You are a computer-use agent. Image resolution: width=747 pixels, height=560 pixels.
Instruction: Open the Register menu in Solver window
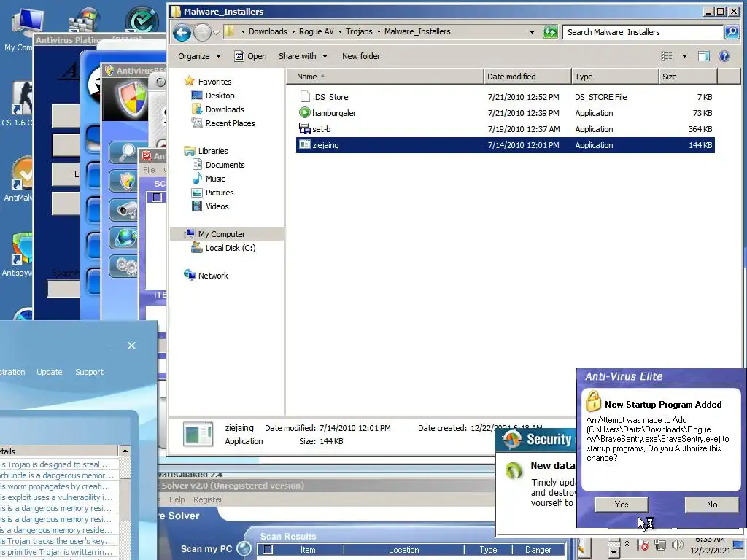(208, 499)
